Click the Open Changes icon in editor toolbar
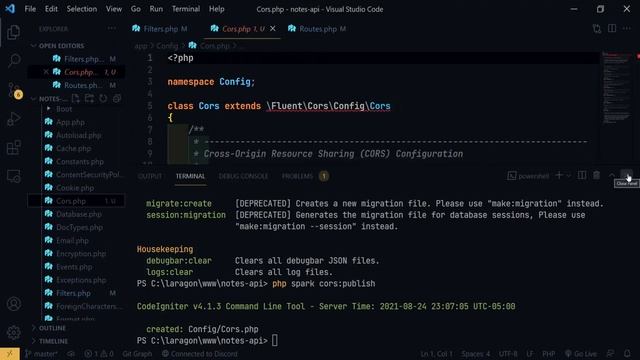Screen dimensions: 640x360 coord(597,29)
